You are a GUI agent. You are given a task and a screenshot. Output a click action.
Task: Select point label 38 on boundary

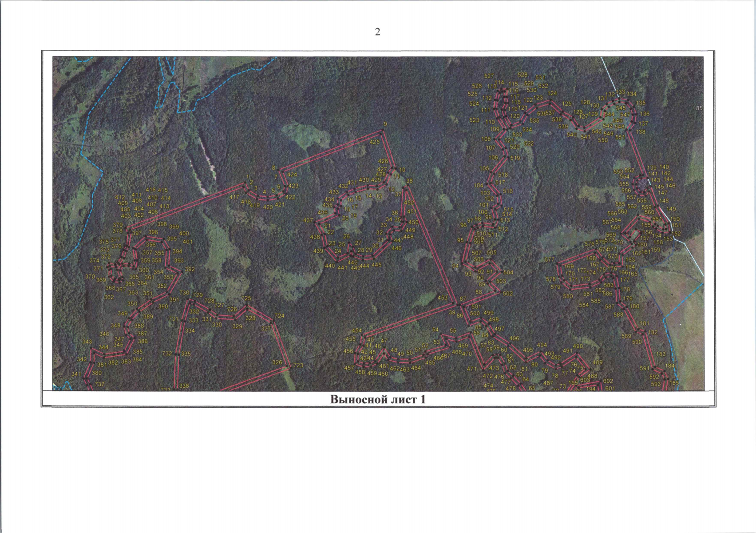409,181
